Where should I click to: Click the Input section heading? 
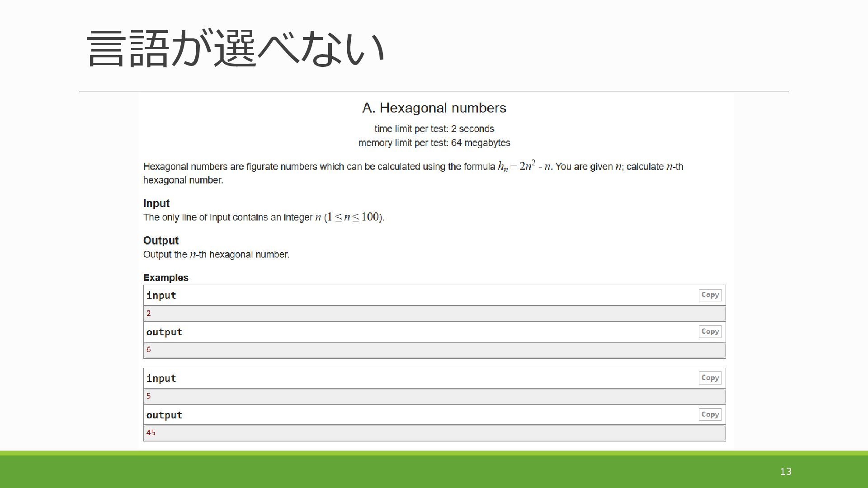(x=156, y=203)
